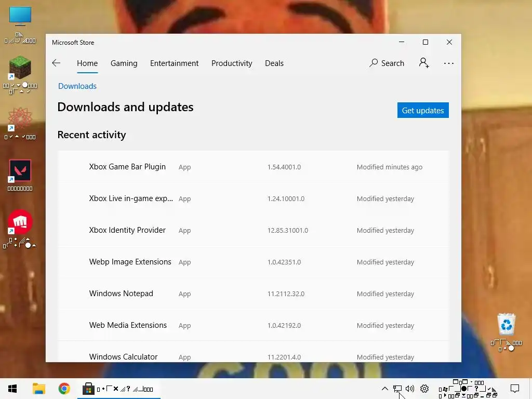Click 'Modified minutes ago' text

(390, 167)
